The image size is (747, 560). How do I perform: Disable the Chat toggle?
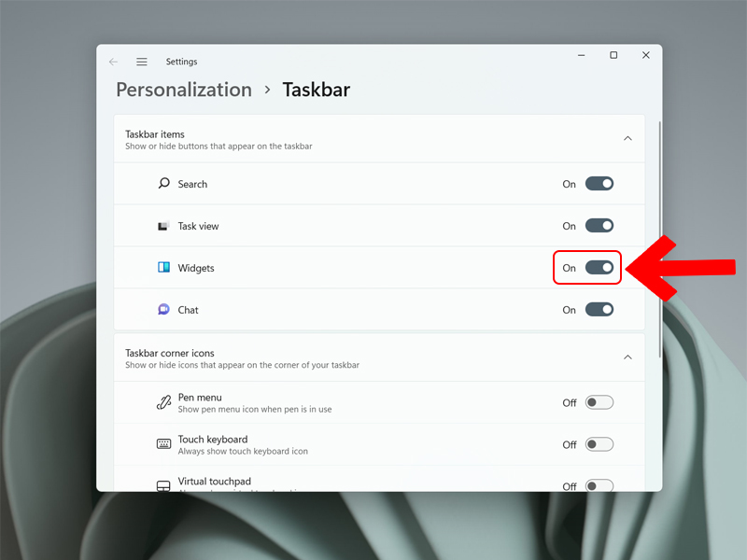[x=598, y=310]
